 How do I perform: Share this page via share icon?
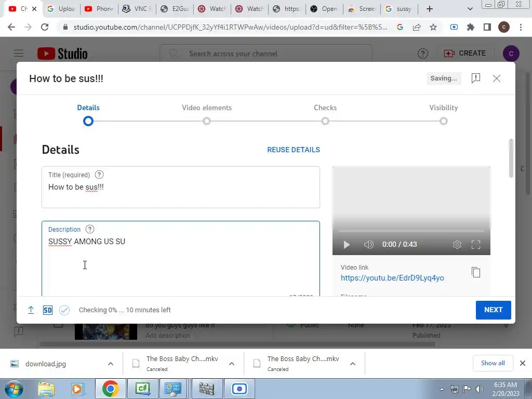(x=417, y=27)
